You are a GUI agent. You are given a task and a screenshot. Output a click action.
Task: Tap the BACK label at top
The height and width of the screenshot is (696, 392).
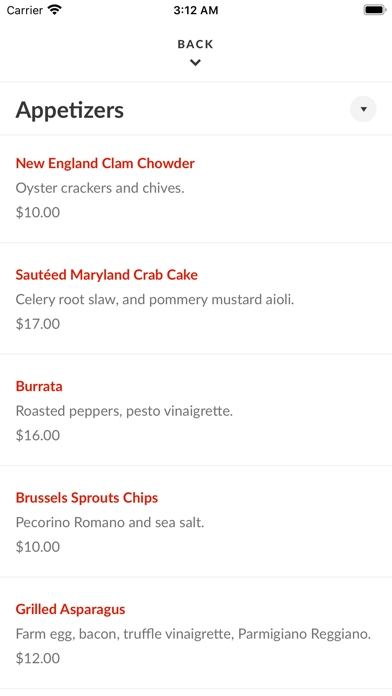[x=195, y=44]
